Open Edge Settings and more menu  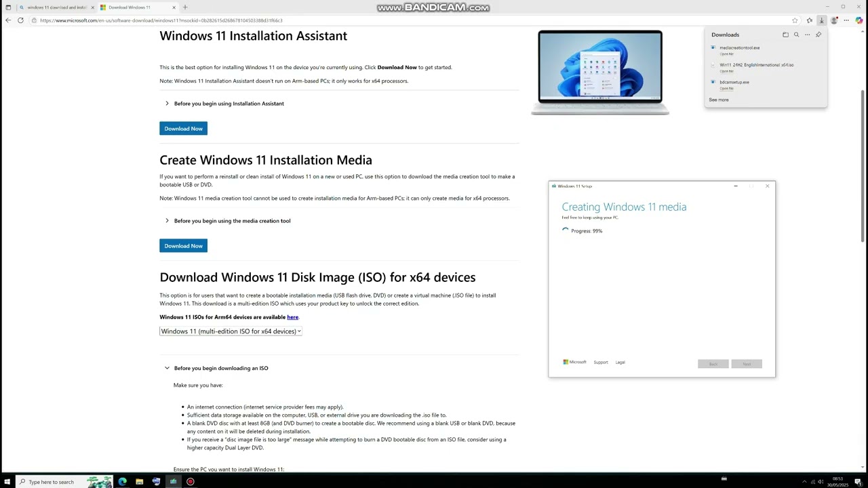(x=847, y=20)
